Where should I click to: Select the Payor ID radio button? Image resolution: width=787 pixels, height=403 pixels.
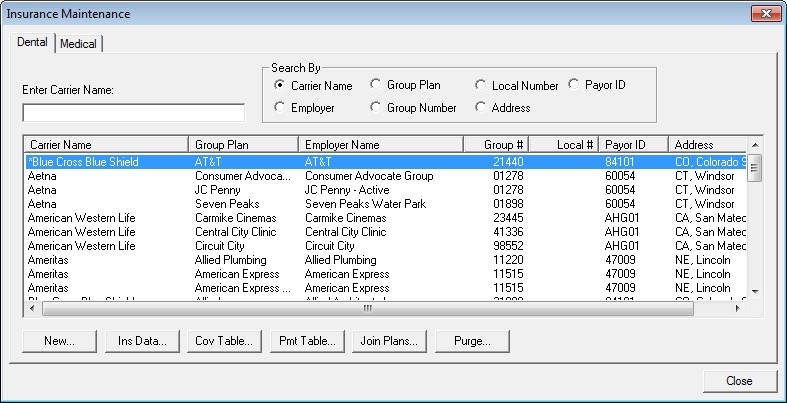(575, 85)
